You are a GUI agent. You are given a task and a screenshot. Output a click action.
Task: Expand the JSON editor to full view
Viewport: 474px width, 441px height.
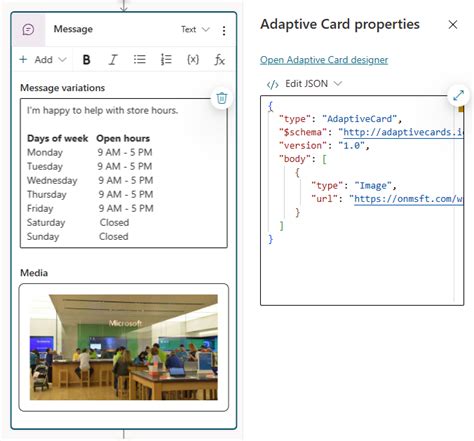(458, 95)
